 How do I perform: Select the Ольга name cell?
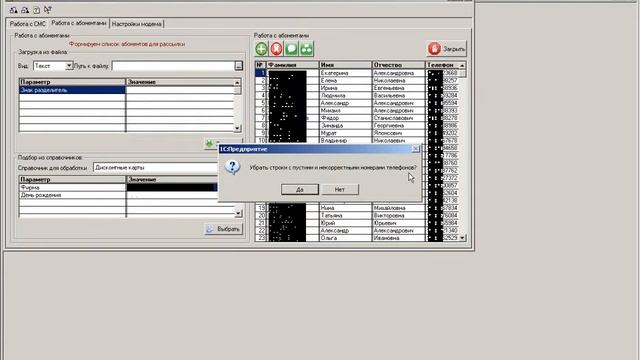coord(345,238)
